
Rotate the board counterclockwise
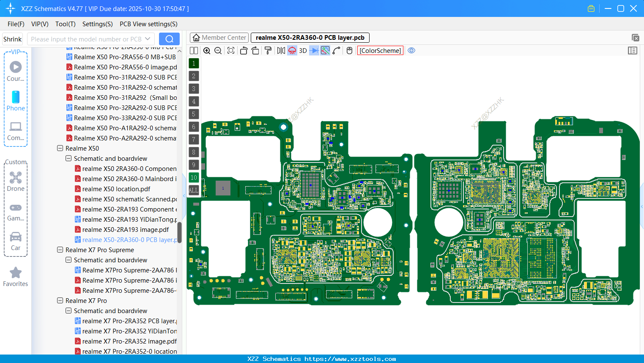[244, 51]
